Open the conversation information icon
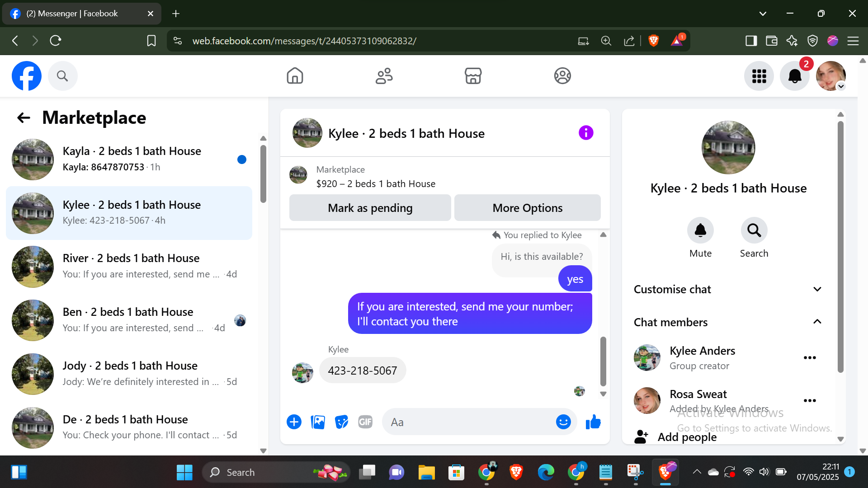 coord(586,133)
